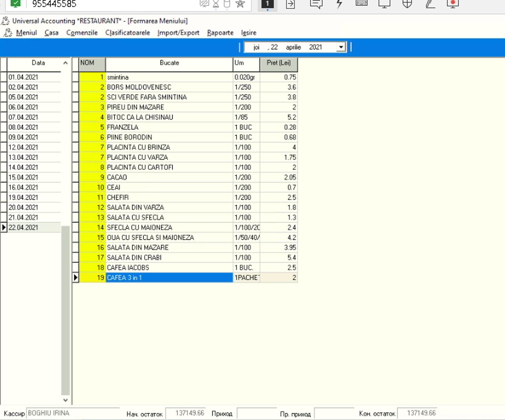The height and width of the screenshot is (420, 505).
Task: Click the star favorite icon
Action: click(240, 4)
